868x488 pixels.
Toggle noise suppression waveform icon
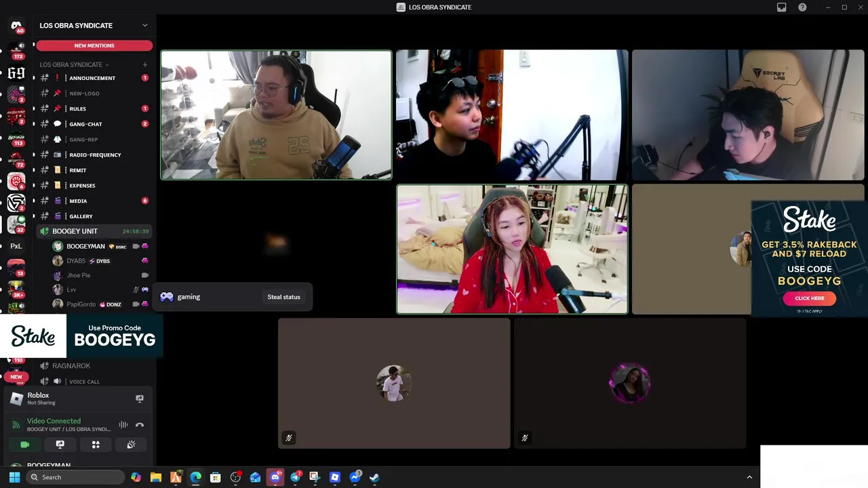[x=123, y=425]
